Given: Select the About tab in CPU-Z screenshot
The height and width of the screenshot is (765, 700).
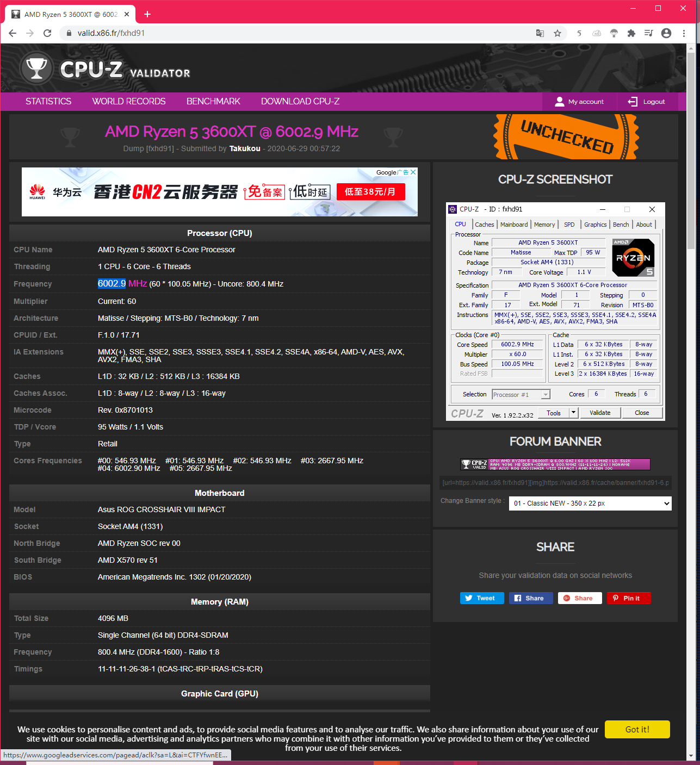Looking at the screenshot, I should 644,225.
